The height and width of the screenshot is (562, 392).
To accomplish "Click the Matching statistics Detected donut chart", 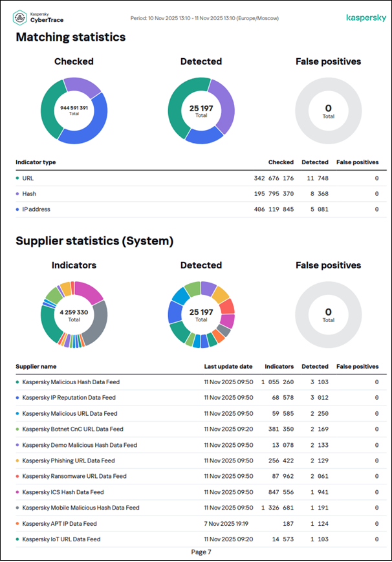I will [x=201, y=111].
